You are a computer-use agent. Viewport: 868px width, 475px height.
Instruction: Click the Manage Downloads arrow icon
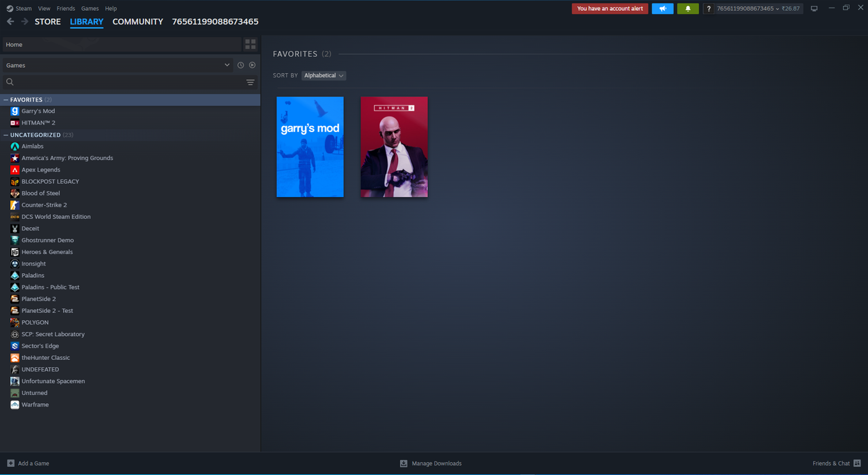(x=403, y=463)
